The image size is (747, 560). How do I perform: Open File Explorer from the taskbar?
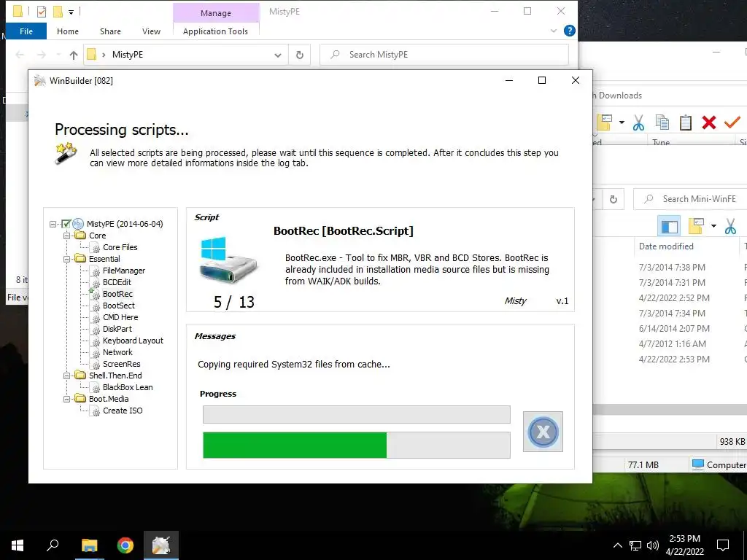click(89, 545)
